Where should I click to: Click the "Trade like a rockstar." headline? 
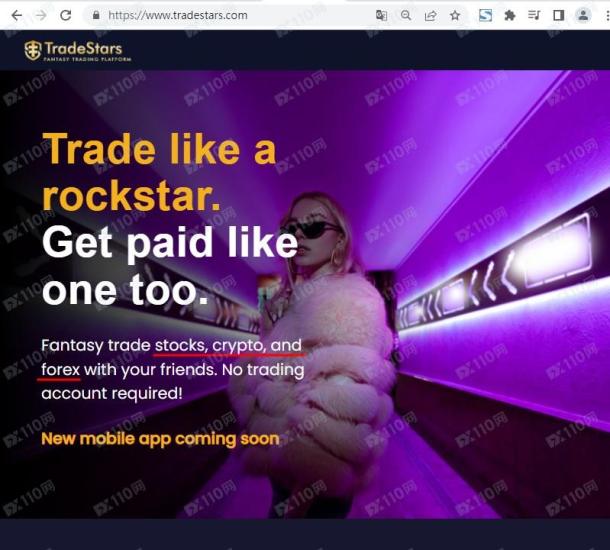[160, 172]
